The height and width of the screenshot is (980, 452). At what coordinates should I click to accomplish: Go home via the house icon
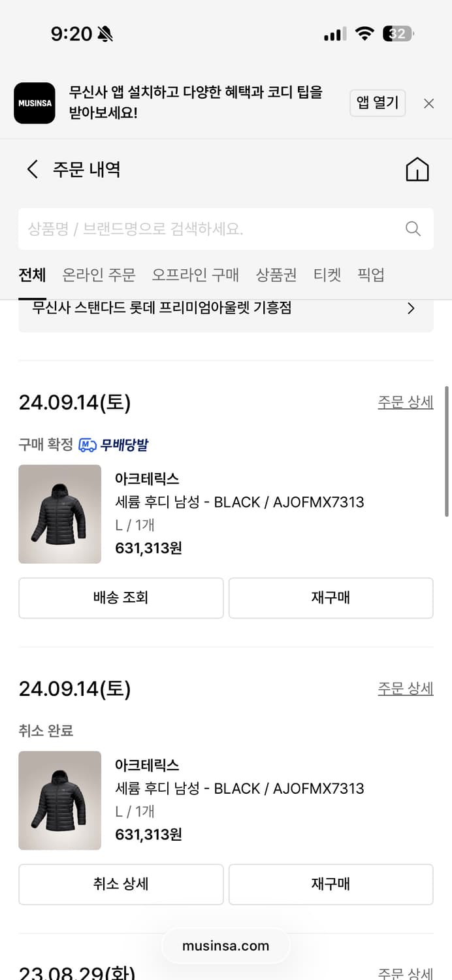coord(417,169)
